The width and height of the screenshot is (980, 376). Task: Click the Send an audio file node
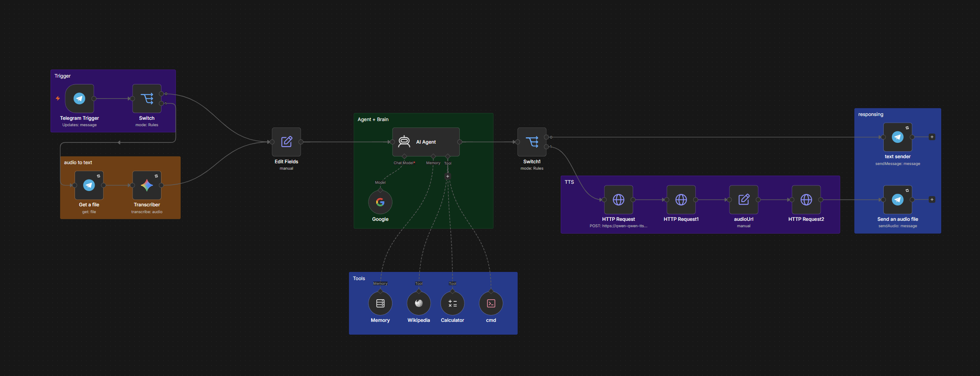pos(897,200)
